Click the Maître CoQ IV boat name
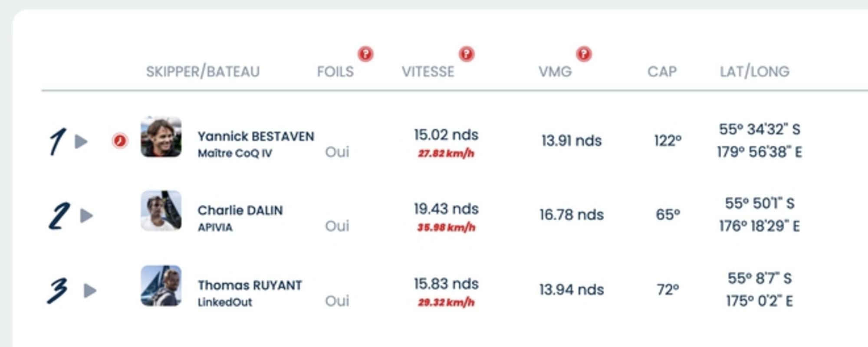Image resolution: width=868 pixels, height=347 pixels. (235, 154)
